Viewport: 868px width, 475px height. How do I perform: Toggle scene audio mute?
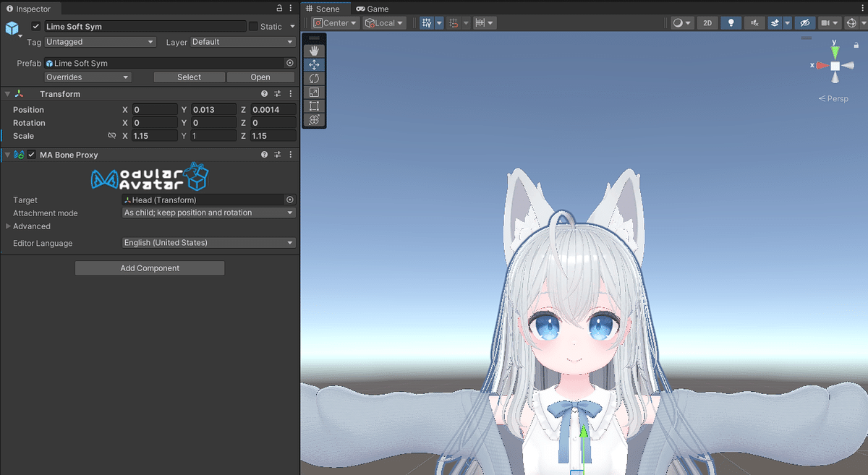pyautogui.click(x=755, y=23)
